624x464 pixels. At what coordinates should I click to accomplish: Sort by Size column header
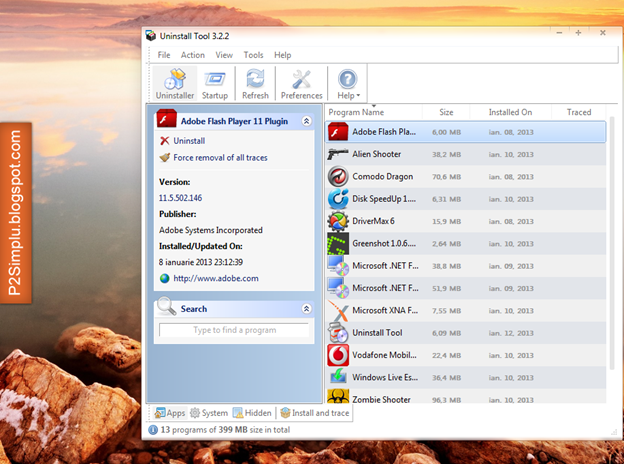(446, 112)
